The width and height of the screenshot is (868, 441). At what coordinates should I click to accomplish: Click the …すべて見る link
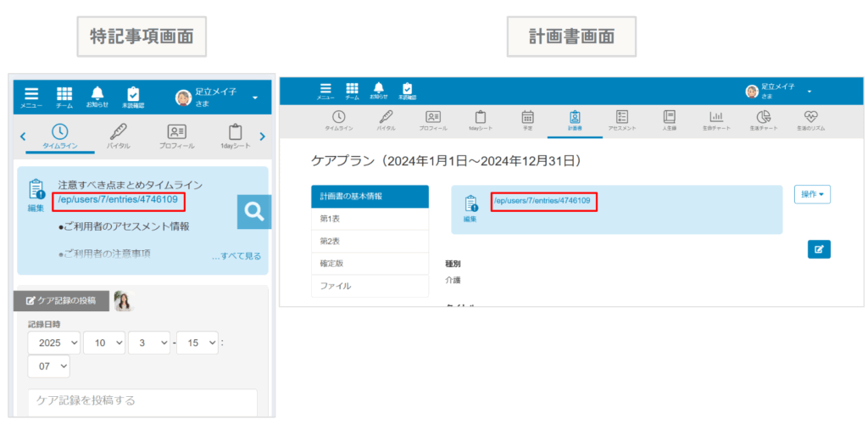pyautogui.click(x=236, y=256)
